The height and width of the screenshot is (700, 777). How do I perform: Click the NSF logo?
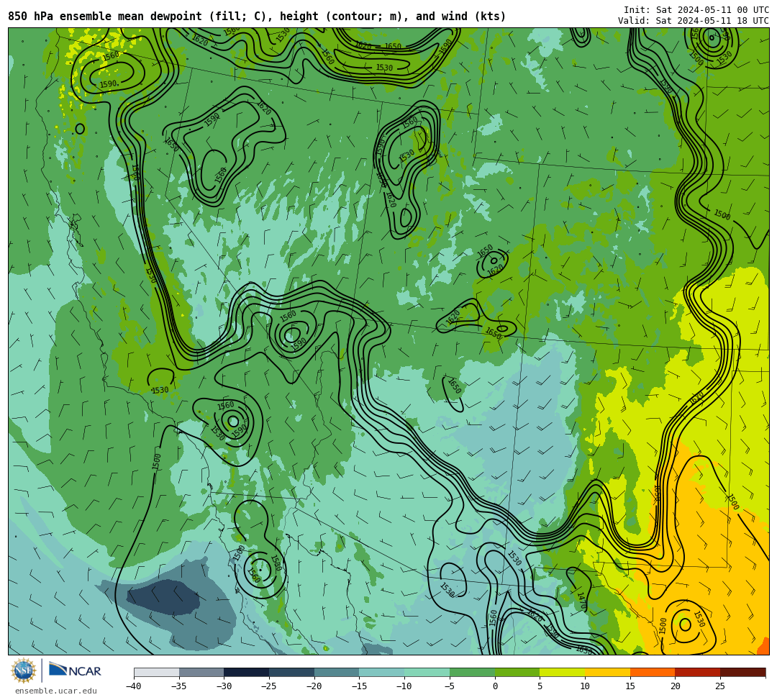24,671
